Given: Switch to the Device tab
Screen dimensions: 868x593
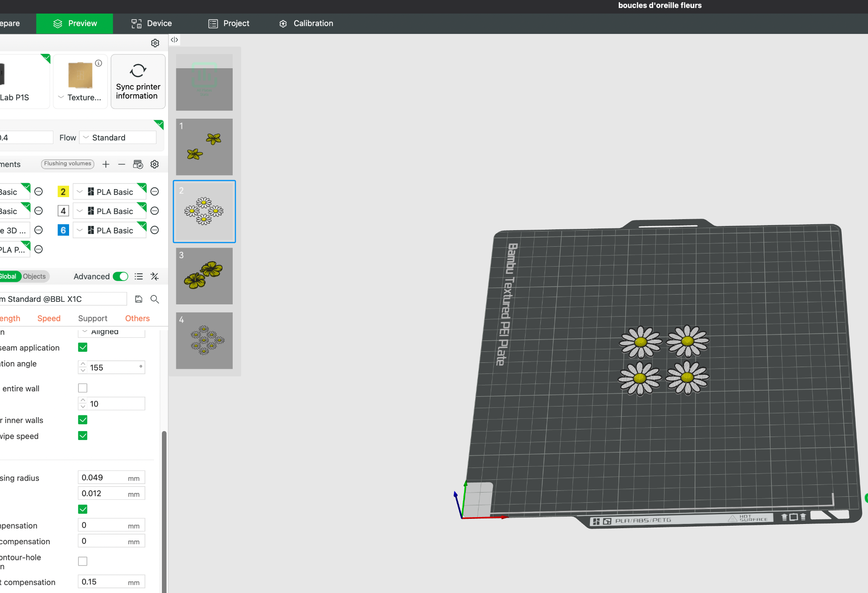Looking at the screenshot, I should pyautogui.click(x=151, y=23).
